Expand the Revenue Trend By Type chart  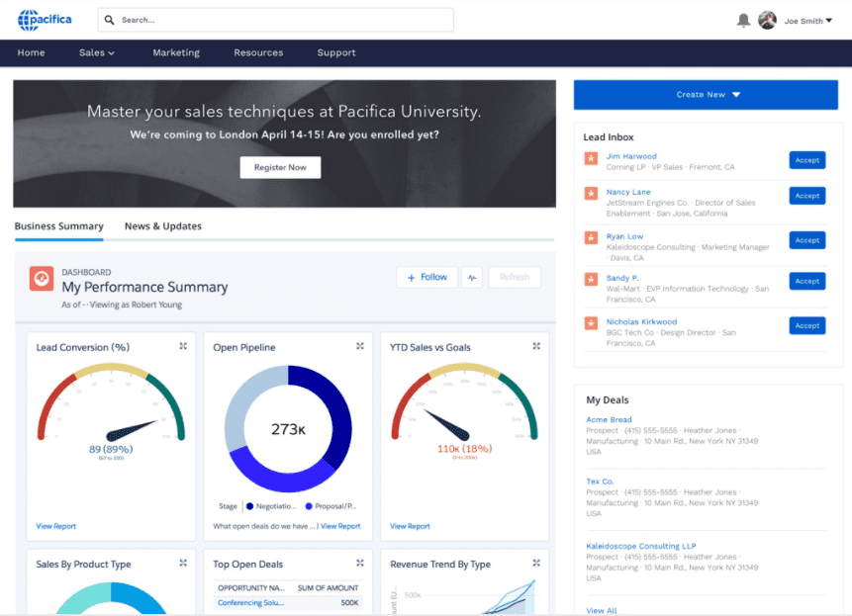pos(536,564)
